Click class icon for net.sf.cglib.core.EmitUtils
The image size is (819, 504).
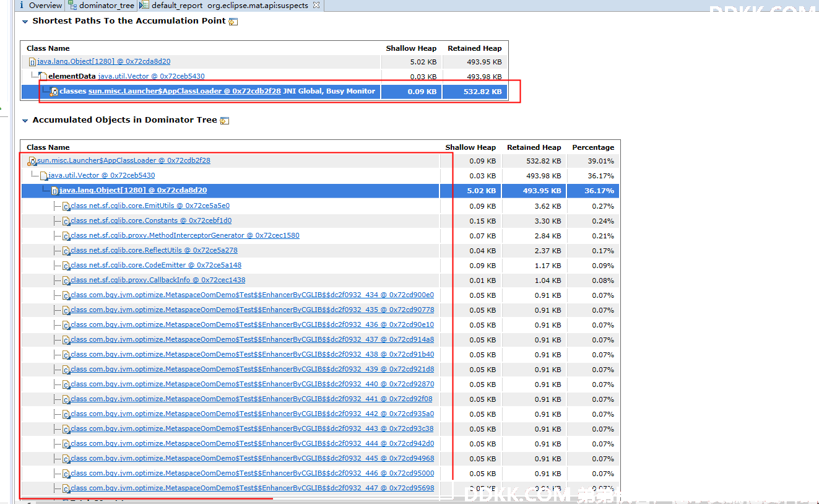66,206
